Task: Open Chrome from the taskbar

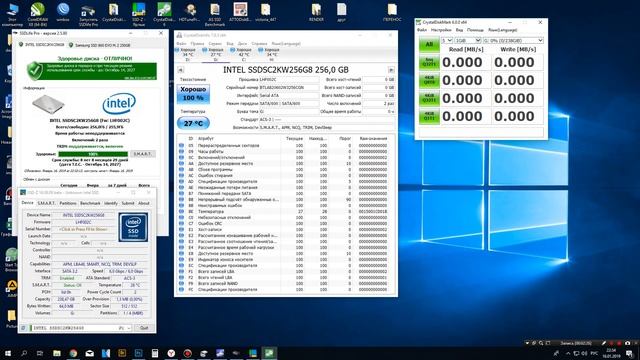Action: click(x=73, y=353)
